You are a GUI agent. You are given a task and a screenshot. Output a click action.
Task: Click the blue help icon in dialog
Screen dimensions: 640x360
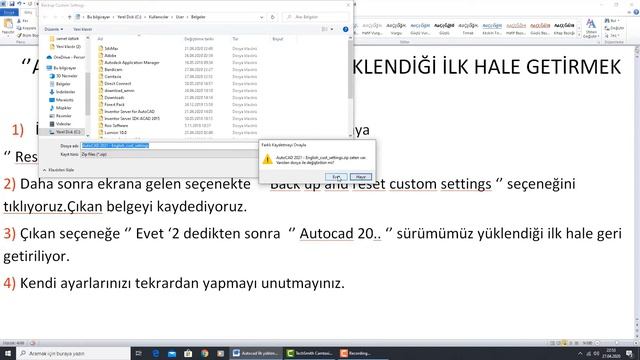coord(345,29)
